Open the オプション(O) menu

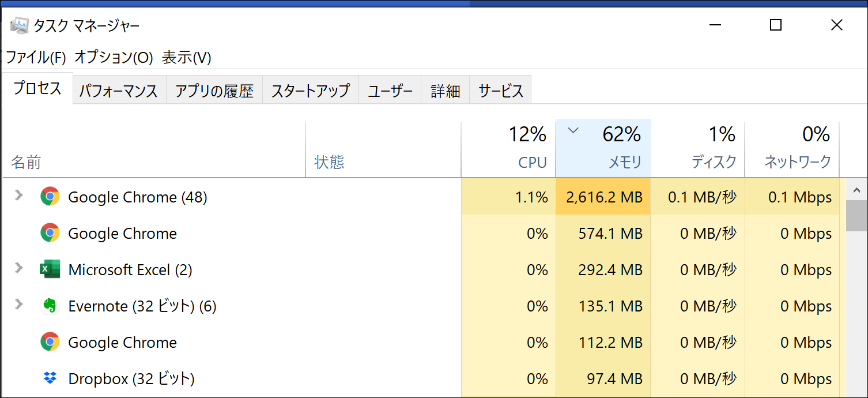tap(114, 58)
